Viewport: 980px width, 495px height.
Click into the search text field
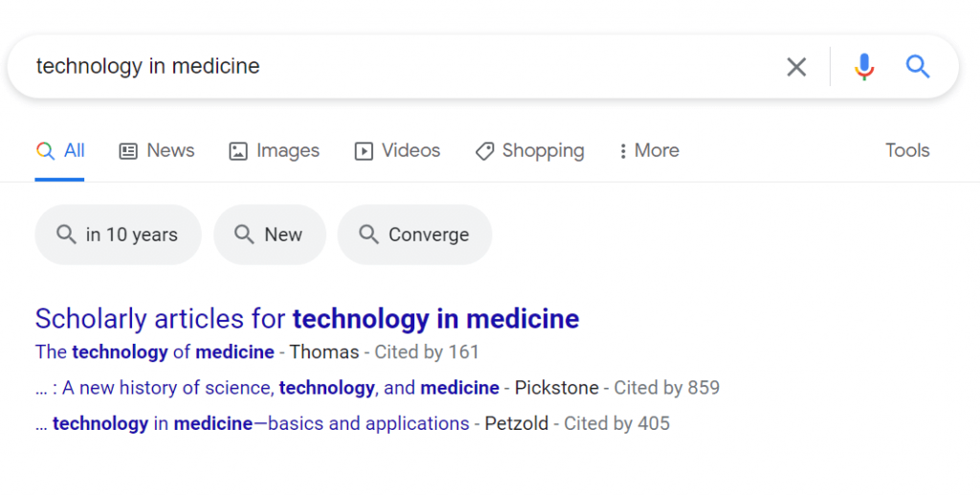pos(400,66)
